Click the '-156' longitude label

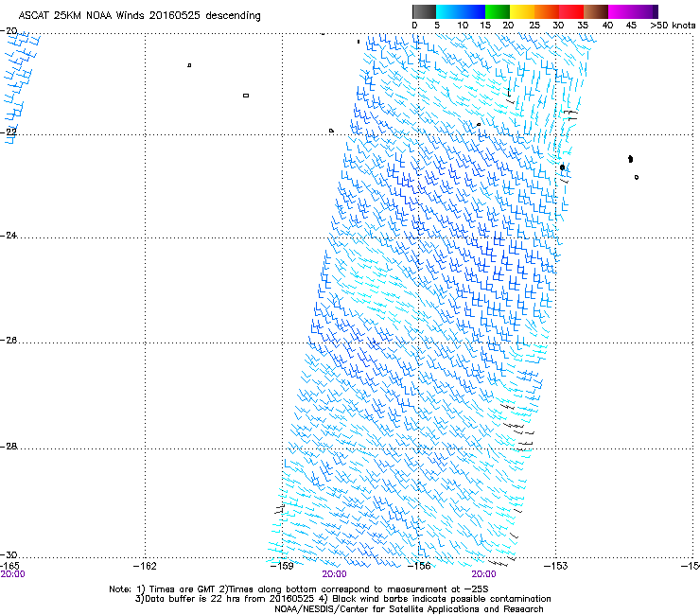point(419,566)
